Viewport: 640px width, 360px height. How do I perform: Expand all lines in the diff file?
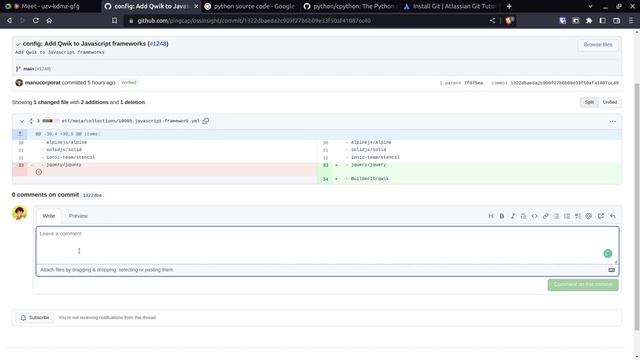(31, 121)
